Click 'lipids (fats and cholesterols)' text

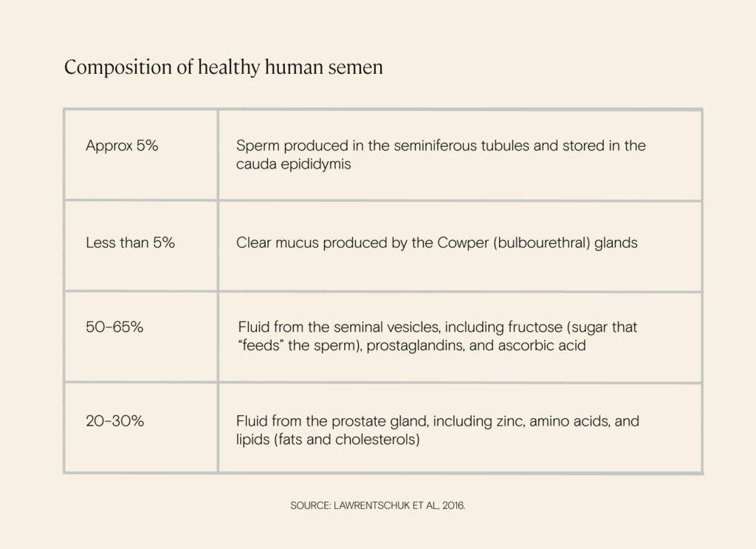[328, 440]
